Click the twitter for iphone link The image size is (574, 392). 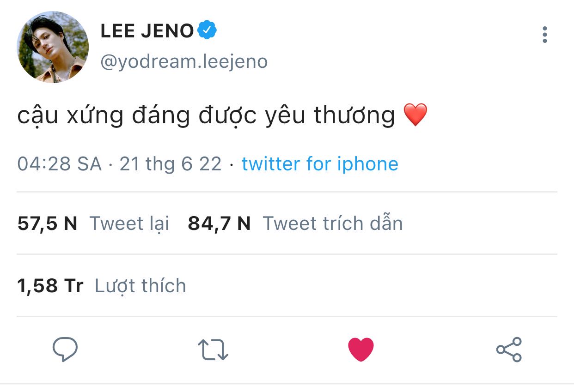click(320, 164)
